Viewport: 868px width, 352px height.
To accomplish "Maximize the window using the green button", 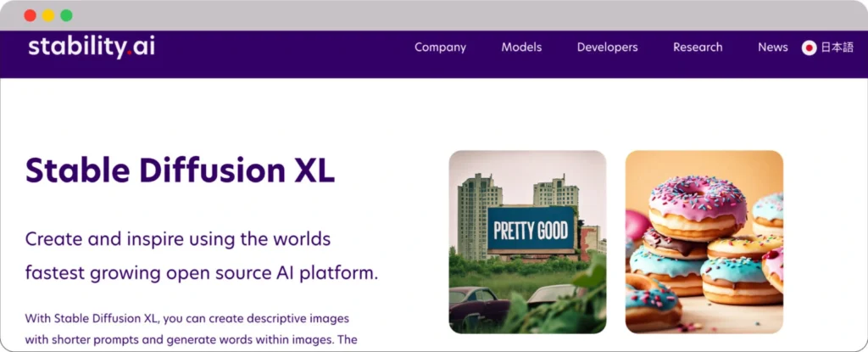I will [x=67, y=15].
